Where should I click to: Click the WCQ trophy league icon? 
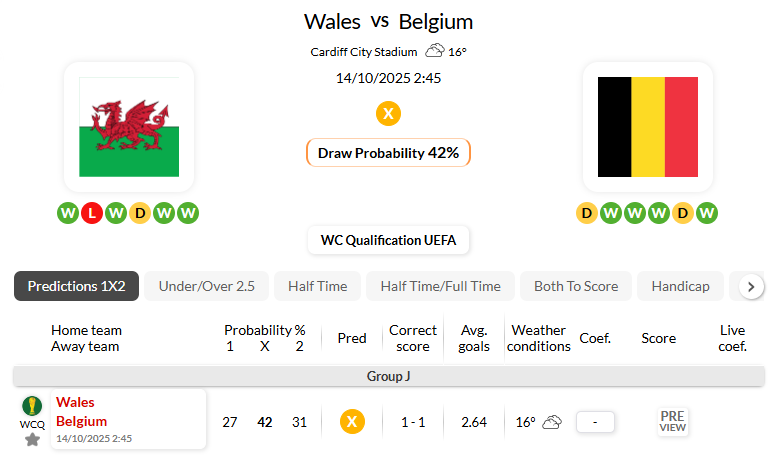pyautogui.click(x=32, y=406)
